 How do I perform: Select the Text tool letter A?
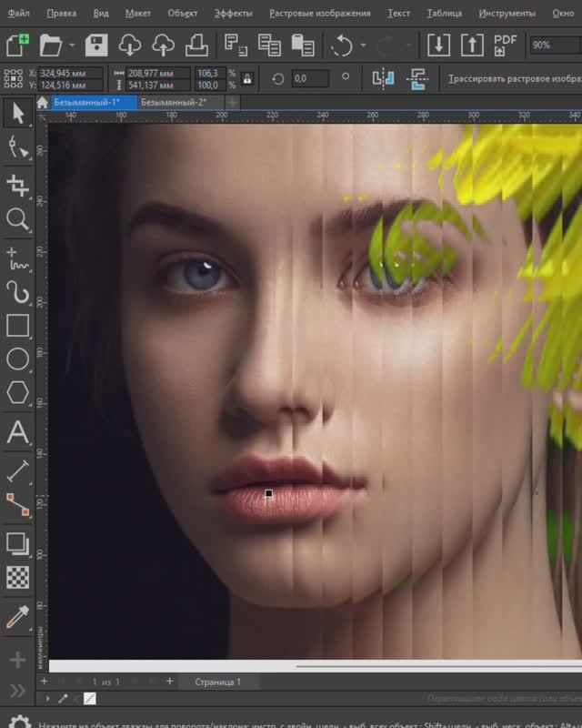(17, 432)
